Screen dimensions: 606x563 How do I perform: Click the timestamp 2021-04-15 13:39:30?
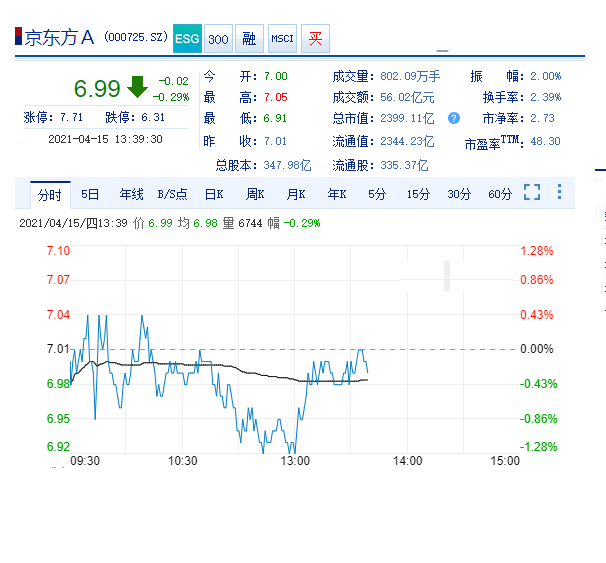click(x=105, y=139)
